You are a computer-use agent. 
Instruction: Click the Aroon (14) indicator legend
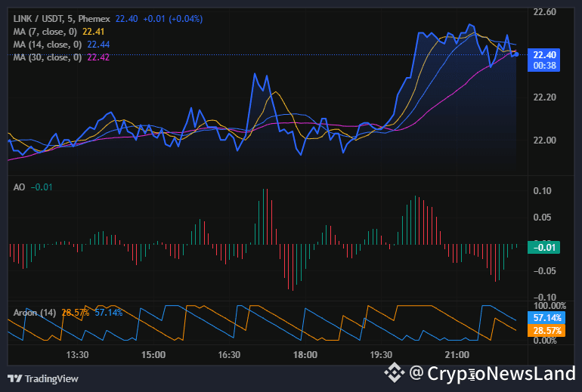pos(35,312)
